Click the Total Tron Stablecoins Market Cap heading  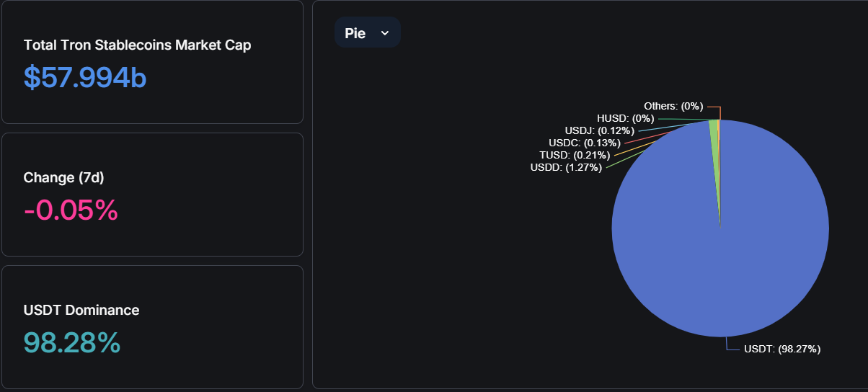click(x=138, y=45)
